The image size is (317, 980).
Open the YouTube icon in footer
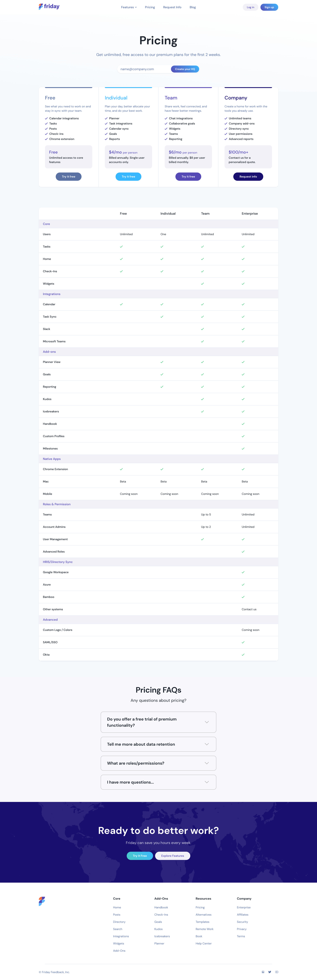277,972
